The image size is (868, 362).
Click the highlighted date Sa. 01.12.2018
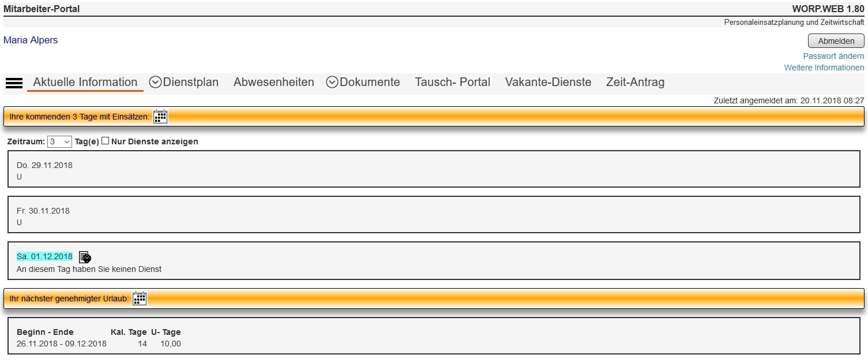pyautogui.click(x=44, y=256)
